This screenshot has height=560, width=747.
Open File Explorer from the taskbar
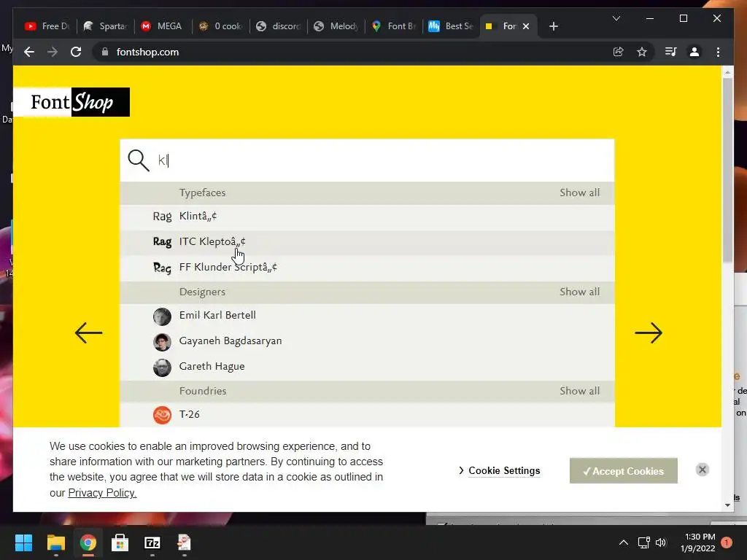click(55, 542)
